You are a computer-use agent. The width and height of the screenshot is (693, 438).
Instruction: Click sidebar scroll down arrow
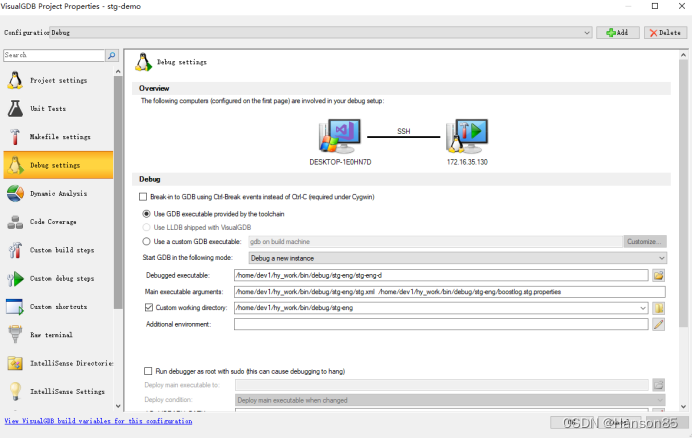coord(118,406)
